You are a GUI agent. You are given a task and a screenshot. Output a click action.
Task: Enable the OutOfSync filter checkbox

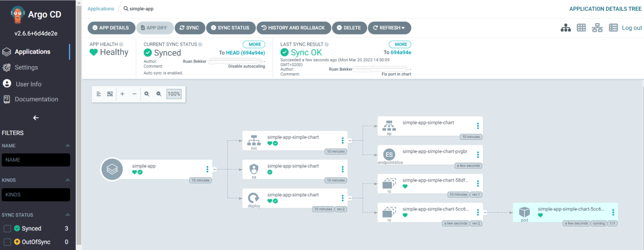(8, 242)
